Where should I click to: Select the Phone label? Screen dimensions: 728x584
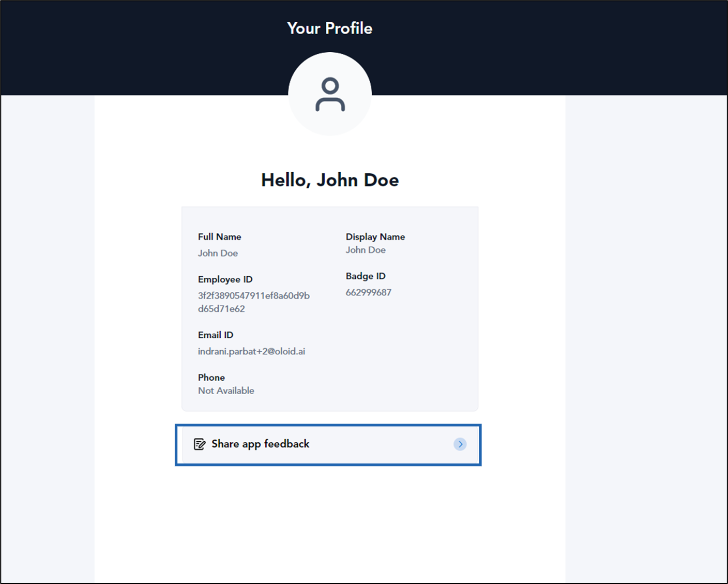pos(211,378)
